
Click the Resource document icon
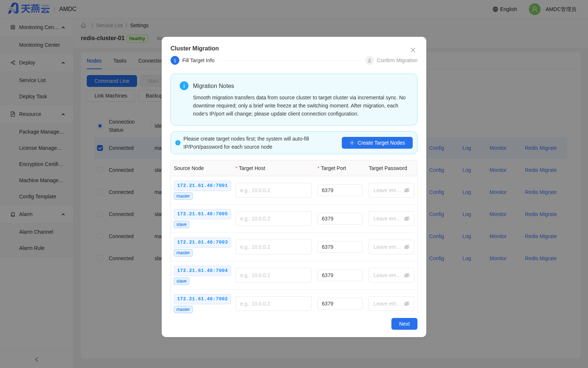click(x=13, y=114)
